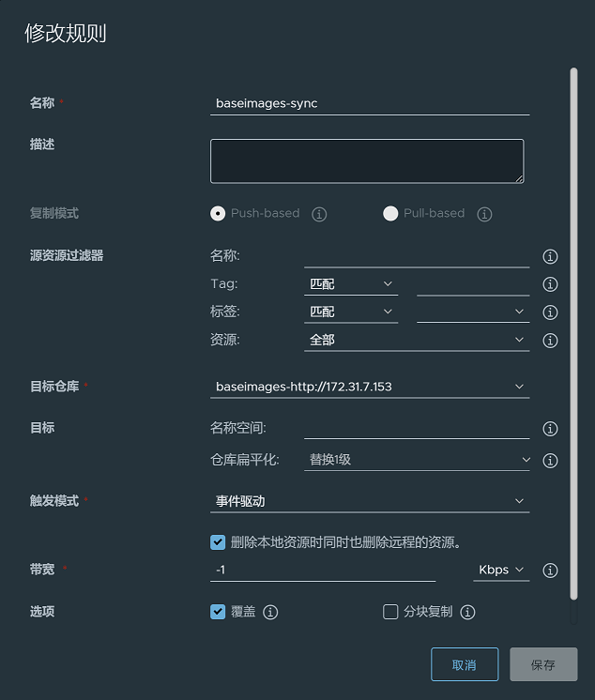Screen dimensions: 595x700
Task: Open the Kbps bandwidth unit dropdown
Action: point(501,570)
